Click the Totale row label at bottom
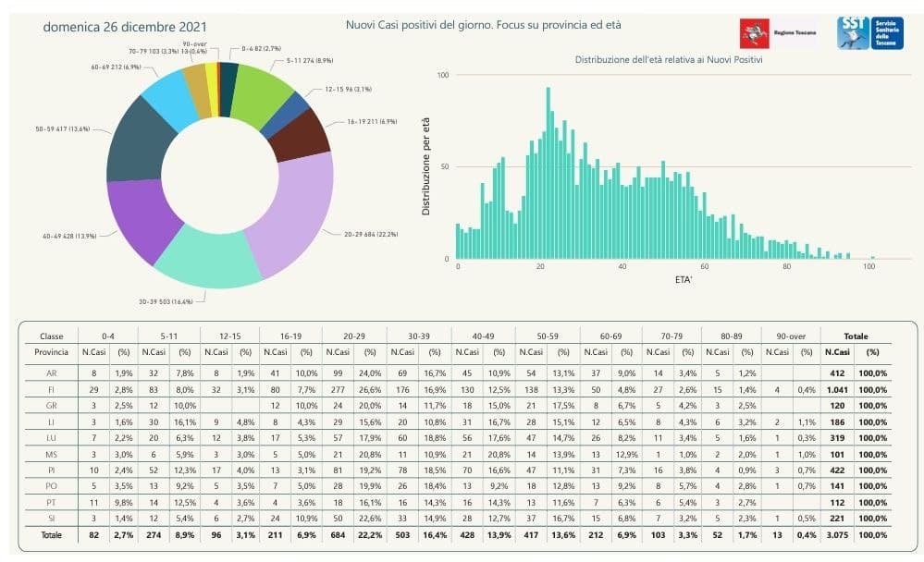This screenshot has width=924, height=562. 51,535
